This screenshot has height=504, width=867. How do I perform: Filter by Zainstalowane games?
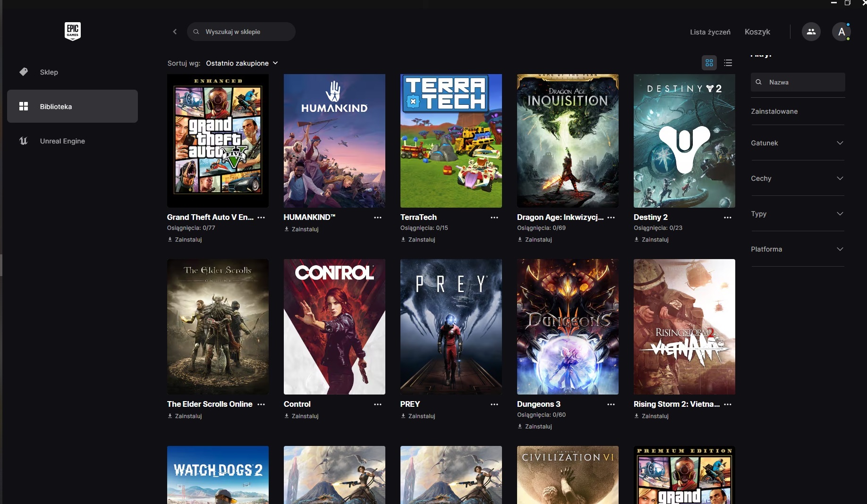(x=774, y=111)
